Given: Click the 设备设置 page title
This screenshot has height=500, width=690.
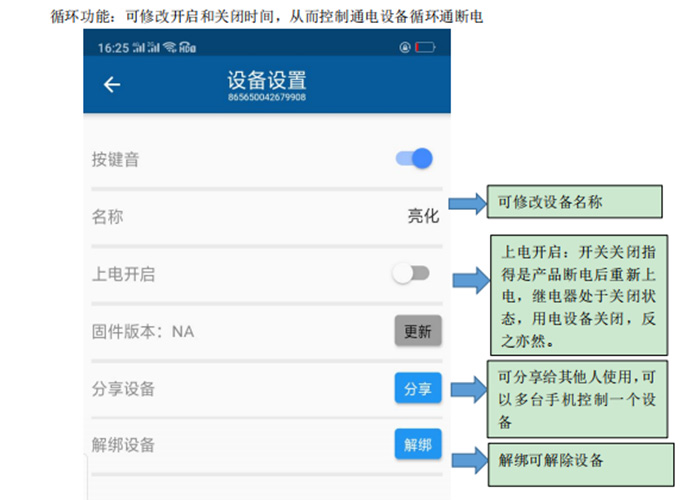Looking at the screenshot, I should (266, 80).
